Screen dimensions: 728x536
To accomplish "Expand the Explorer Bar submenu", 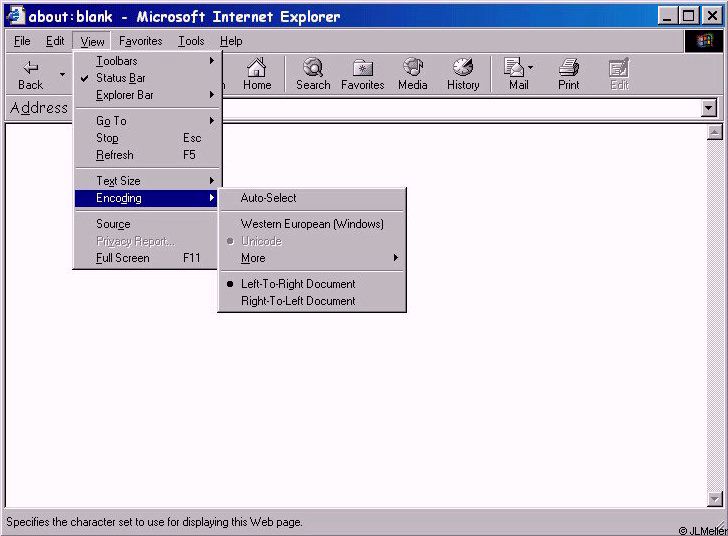I will tap(146, 95).
